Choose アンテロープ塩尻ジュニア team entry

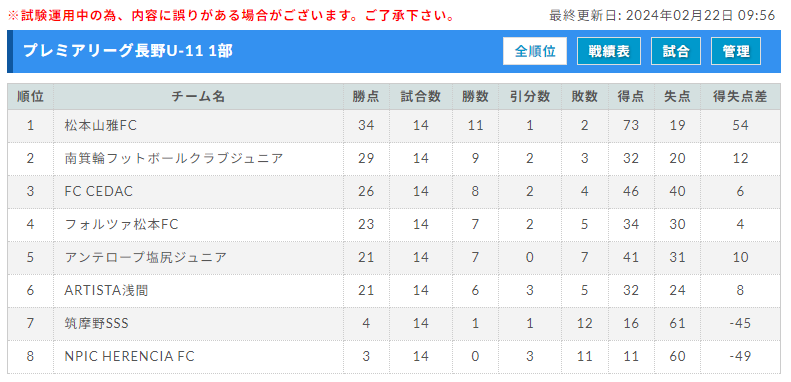146,257
